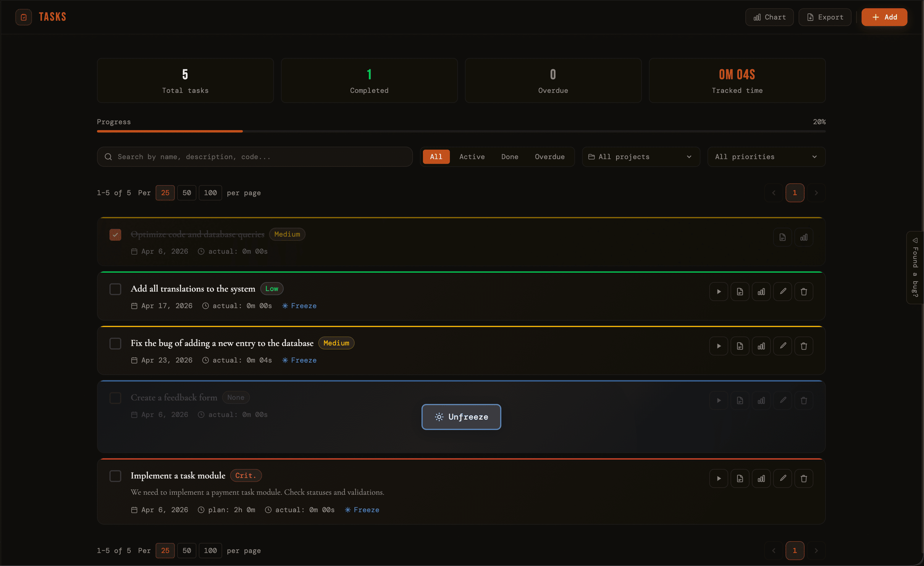The height and width of the screenshot is (566, 924).
Task: Edit the Implement a task module task
Action: pos(783,478)
